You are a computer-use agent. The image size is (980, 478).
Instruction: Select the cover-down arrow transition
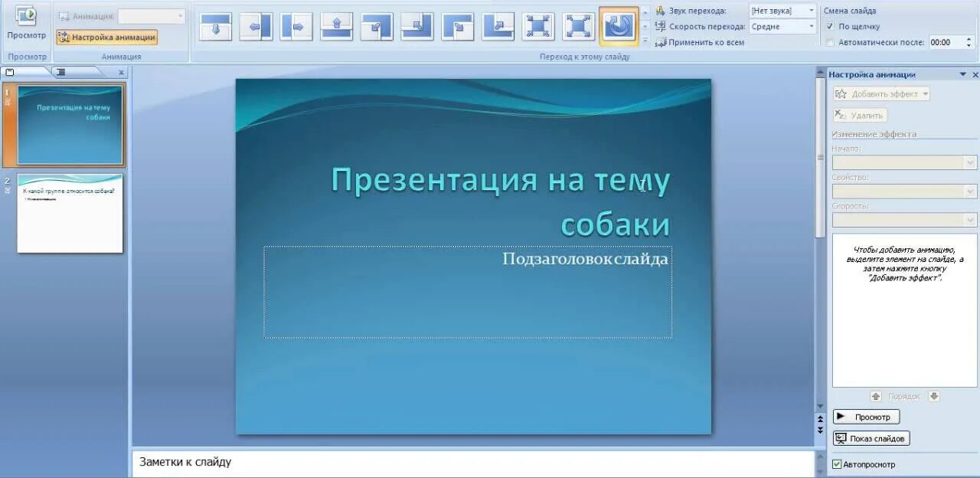[x=215, y=26]
